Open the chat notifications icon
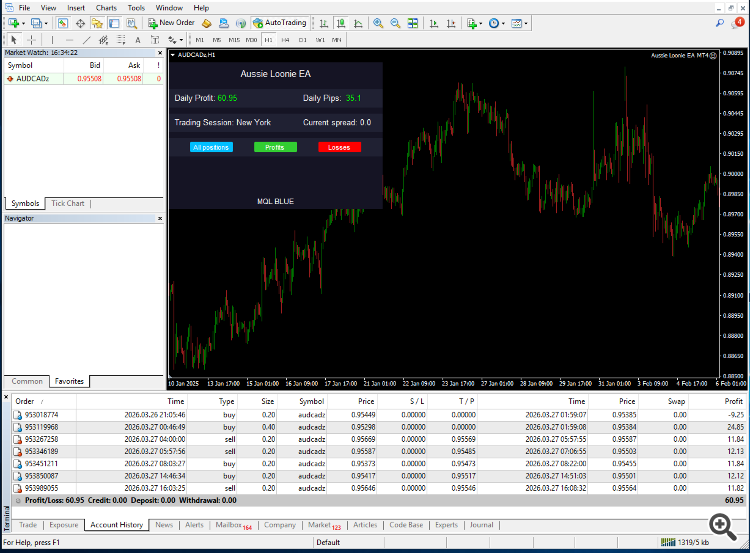The image size is (750, 553). (x=738, y=22)
